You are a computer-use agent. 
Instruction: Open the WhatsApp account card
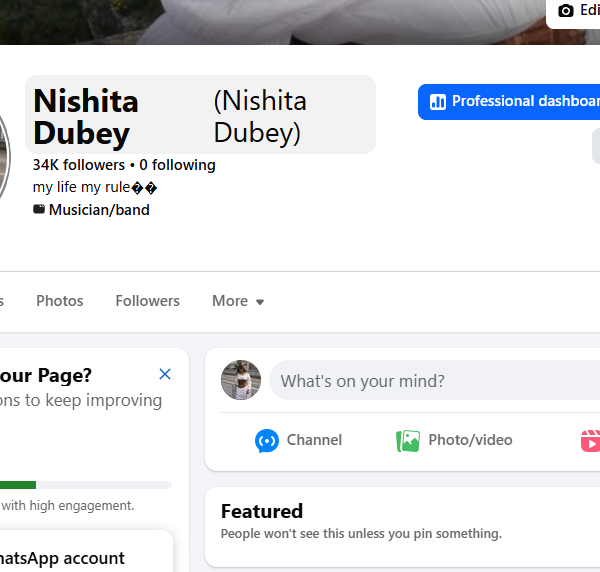86,551
